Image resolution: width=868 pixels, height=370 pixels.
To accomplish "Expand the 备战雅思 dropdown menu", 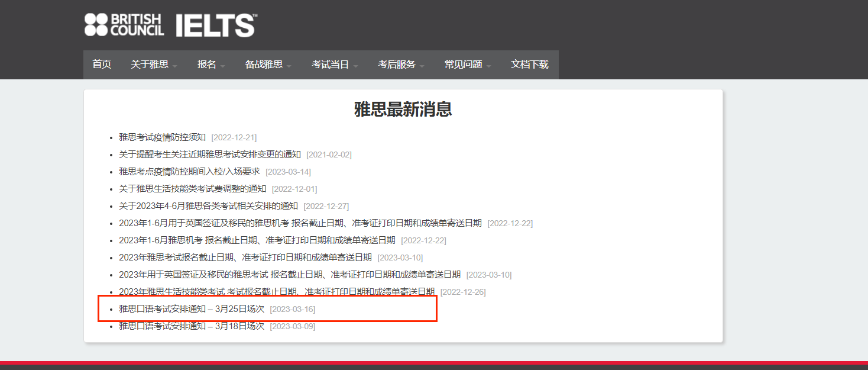I will pyautogui.click(x=268, y=65).
